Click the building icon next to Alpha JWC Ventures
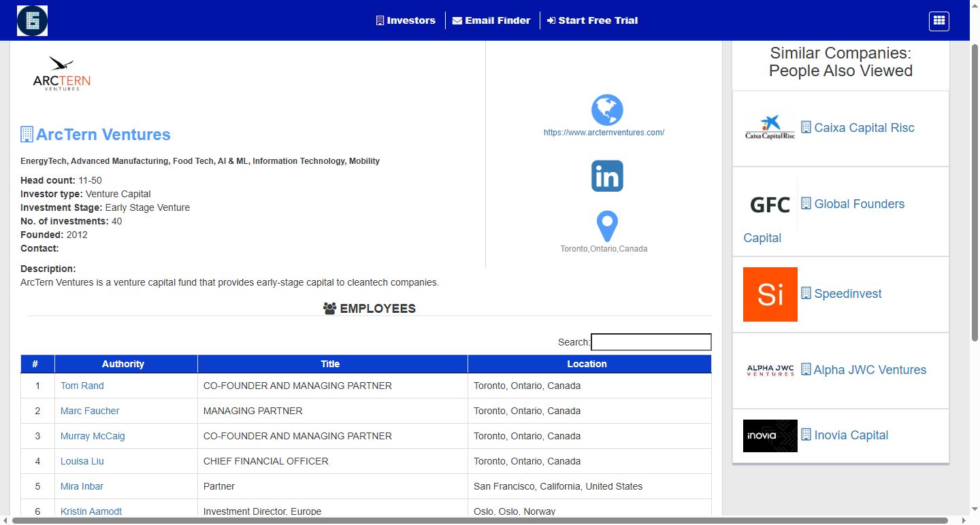980x525 pixels. (x=806, y=369)
